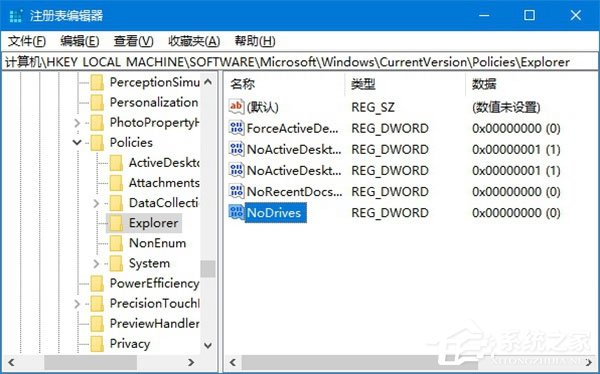Viewport: 600px width, 374px height.
Task: Click the (数值未设置) data cell
Action: [506, 107]
